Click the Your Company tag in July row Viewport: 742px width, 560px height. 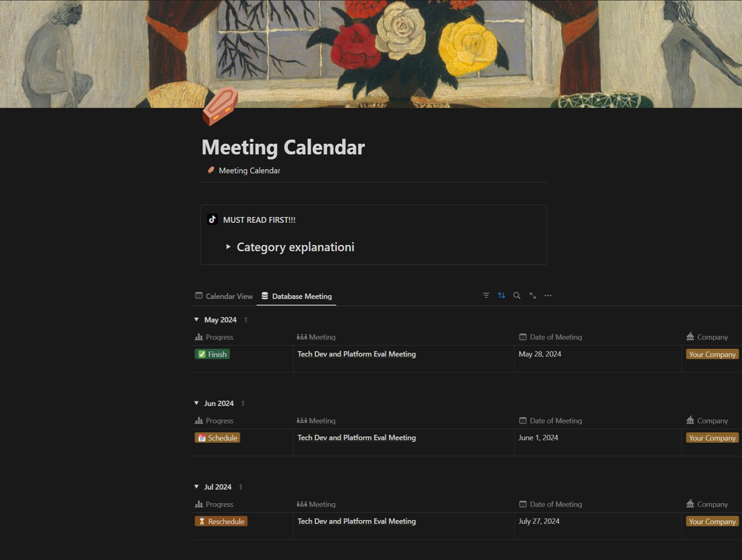point(712,522)
